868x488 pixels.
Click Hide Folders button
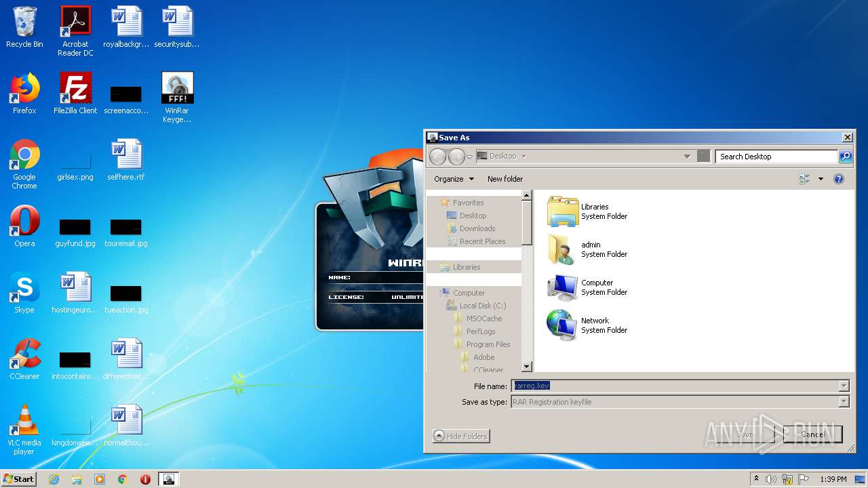pyautogui.click(x=461, y=436)
